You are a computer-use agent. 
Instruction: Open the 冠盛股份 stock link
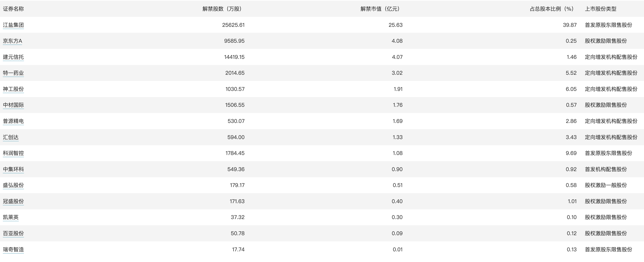[x=13, y=201]
